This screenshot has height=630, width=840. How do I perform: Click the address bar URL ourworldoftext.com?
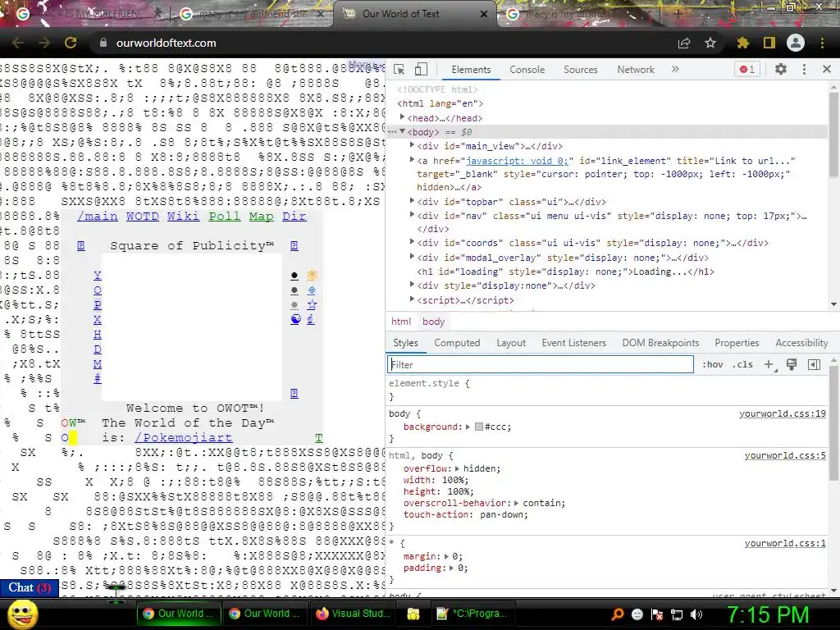click(166, 43)
